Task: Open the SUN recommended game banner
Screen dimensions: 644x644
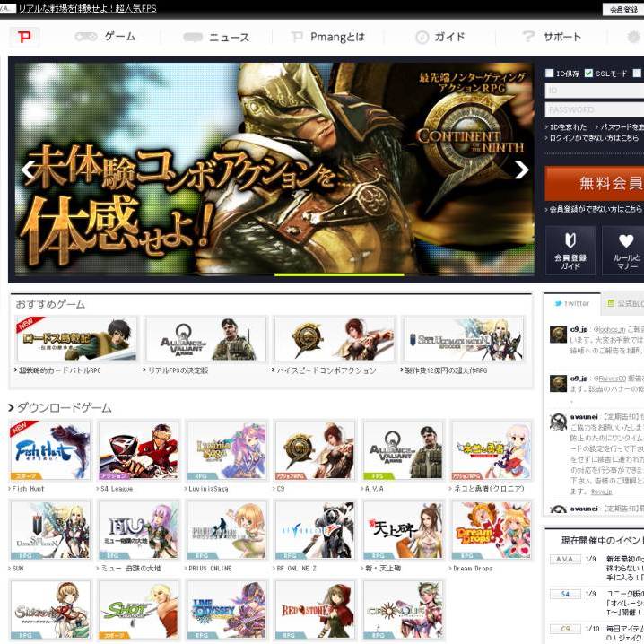Action: [x=464, y=339]
